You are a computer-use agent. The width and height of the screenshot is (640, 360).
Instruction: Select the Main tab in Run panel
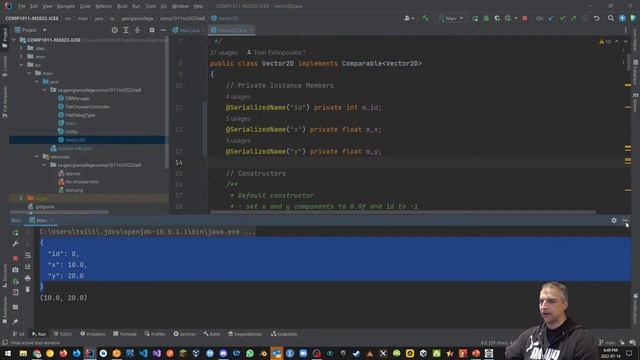pos(41,220)
